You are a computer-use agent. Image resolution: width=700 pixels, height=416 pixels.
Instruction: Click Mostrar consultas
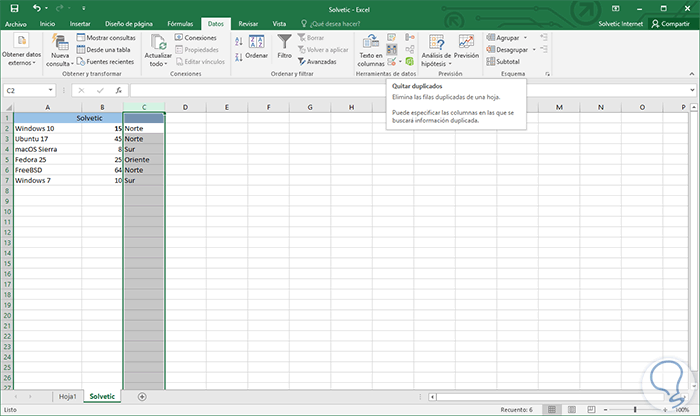coord(106,38)
